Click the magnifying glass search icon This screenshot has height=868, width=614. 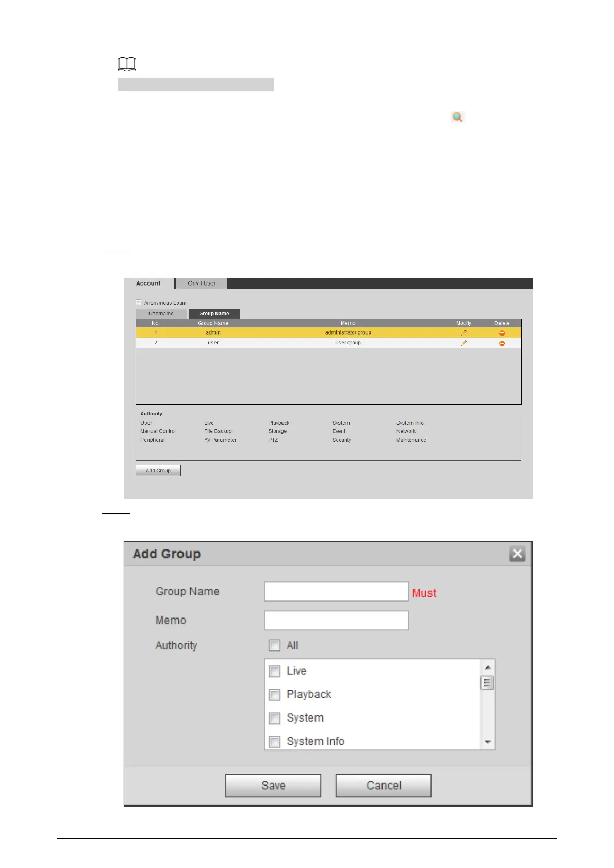click(x=457, y=117)
